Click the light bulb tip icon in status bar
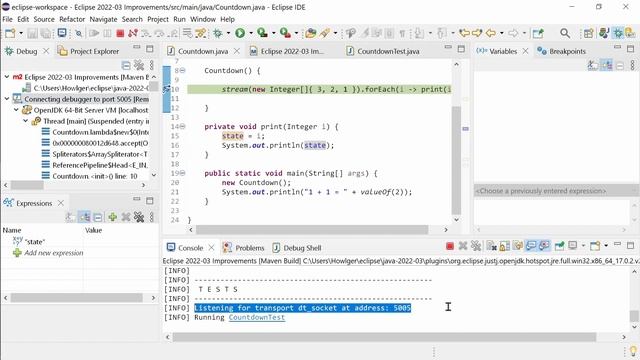This screenshot has width=640, height=360. pos(633,351)
